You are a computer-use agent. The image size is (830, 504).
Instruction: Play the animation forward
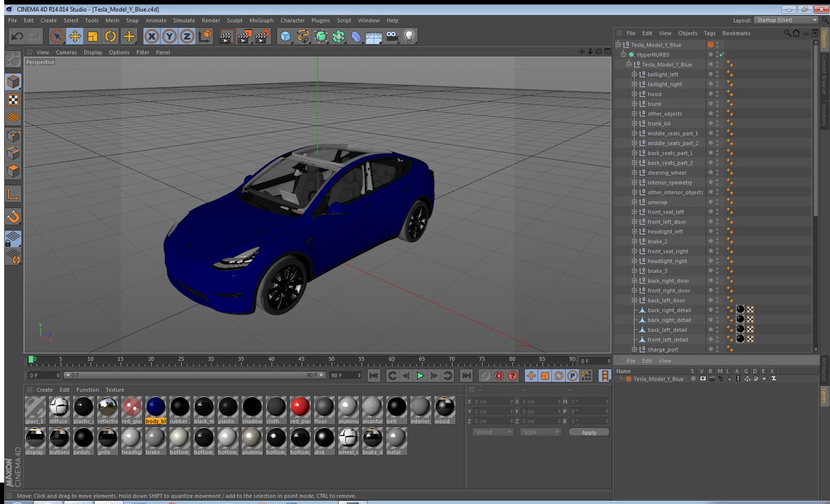(420, 376)
